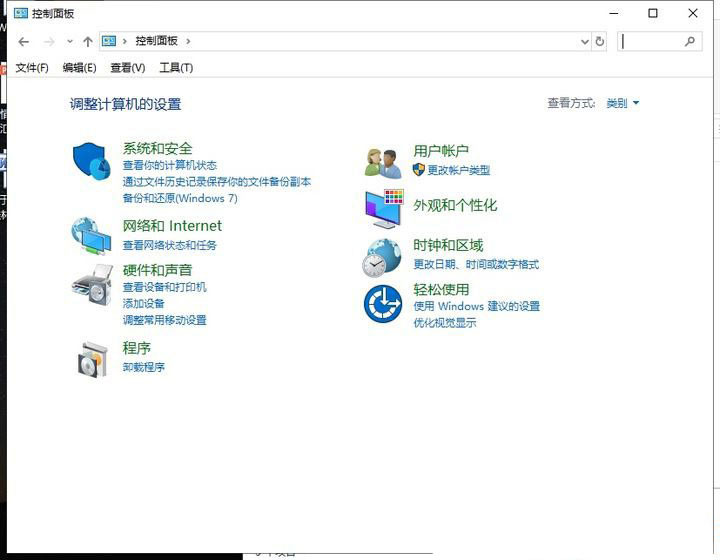Click 更改日期、时间或数字格式 link

[476, 264]
